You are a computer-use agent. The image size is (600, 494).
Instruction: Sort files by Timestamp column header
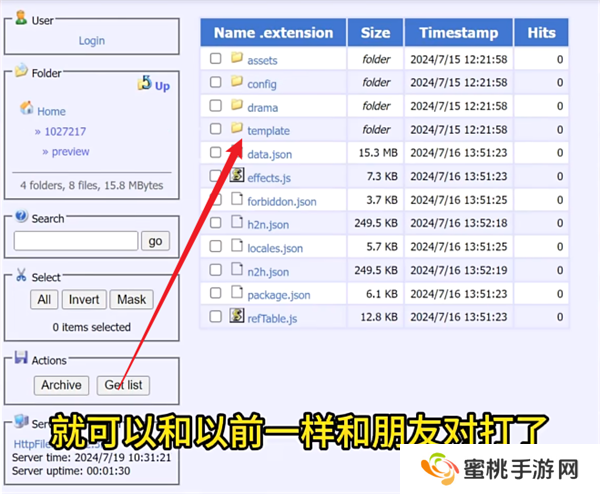[458, 32]
